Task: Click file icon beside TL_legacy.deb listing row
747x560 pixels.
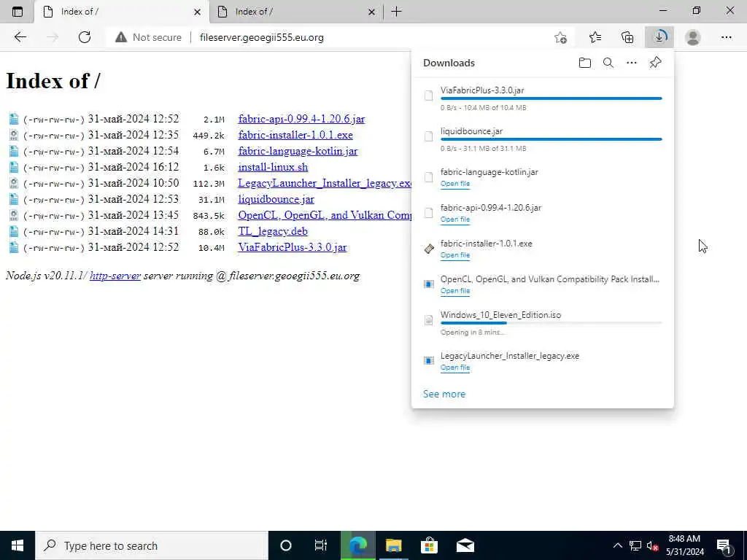Action: (14, 231)
